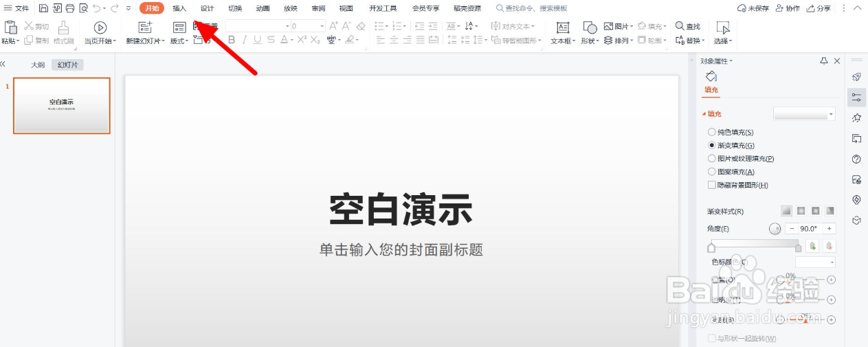Open the 文件 (File) menu
Viewport: 868px width, 347px height.
[16, 8]
